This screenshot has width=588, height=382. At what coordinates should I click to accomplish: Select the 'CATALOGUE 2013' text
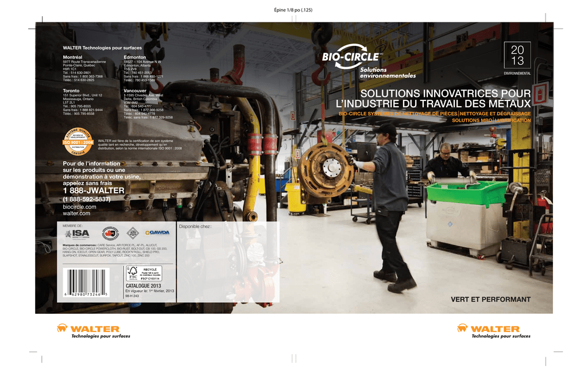click(143, 286)
